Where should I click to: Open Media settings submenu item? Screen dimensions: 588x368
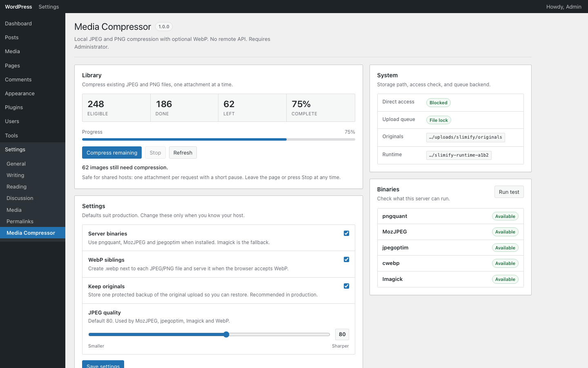33,210
